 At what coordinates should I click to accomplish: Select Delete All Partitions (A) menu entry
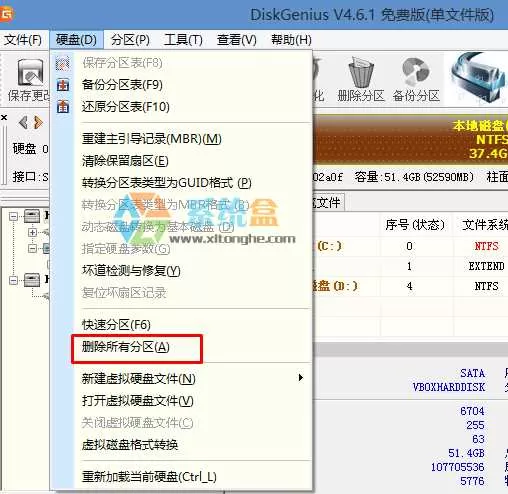tap(126, 347)
